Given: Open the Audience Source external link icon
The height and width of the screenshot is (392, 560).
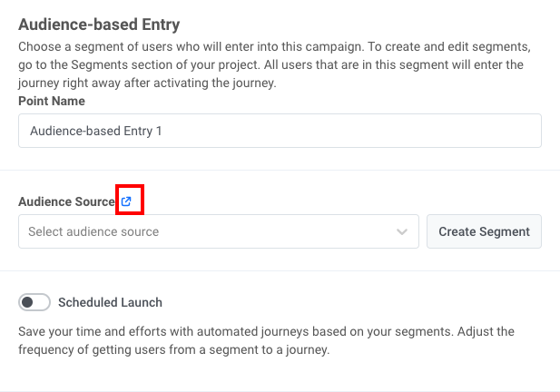Looking at the screenshot, I should pos(126,201).
